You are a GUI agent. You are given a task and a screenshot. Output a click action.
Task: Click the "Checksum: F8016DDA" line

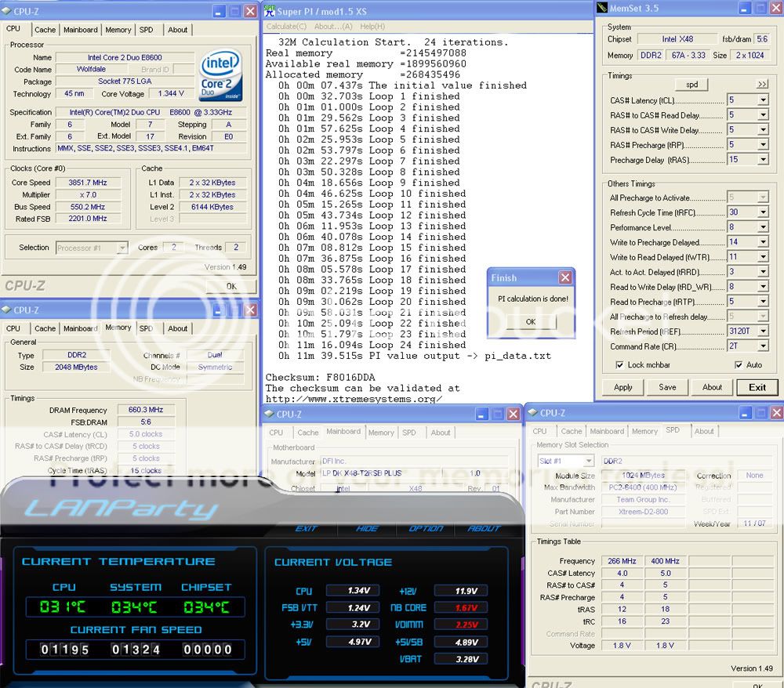pyautogui.click(x=320, y=377)
